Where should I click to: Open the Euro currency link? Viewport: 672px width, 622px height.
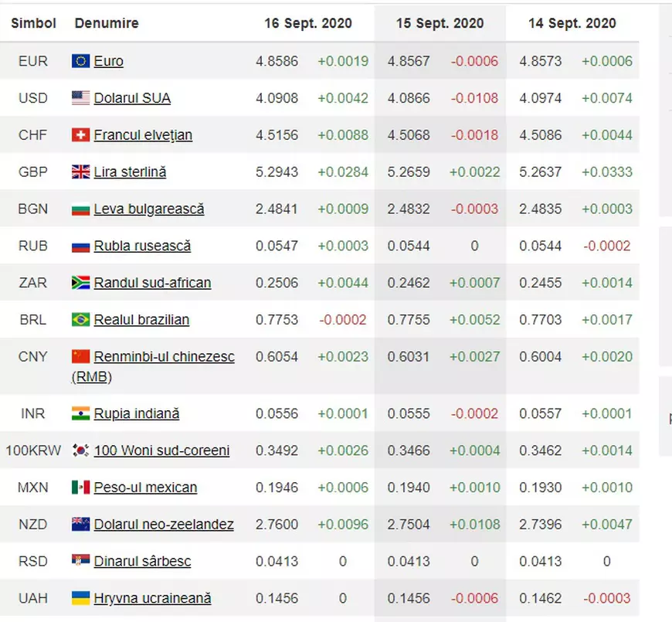(109, 61)
